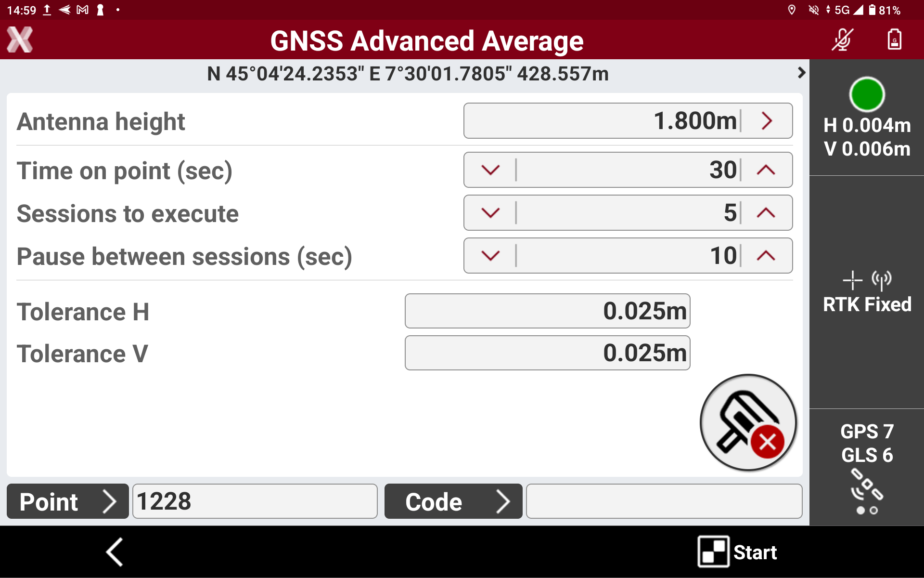Edit the point name 1228 field

(255, 501)
